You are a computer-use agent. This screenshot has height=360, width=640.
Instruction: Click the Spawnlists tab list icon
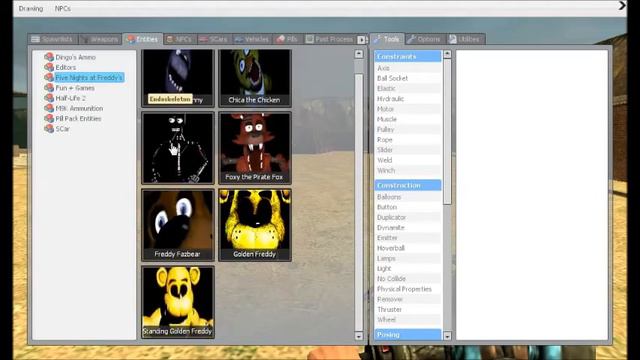click(x=36, y=39)
